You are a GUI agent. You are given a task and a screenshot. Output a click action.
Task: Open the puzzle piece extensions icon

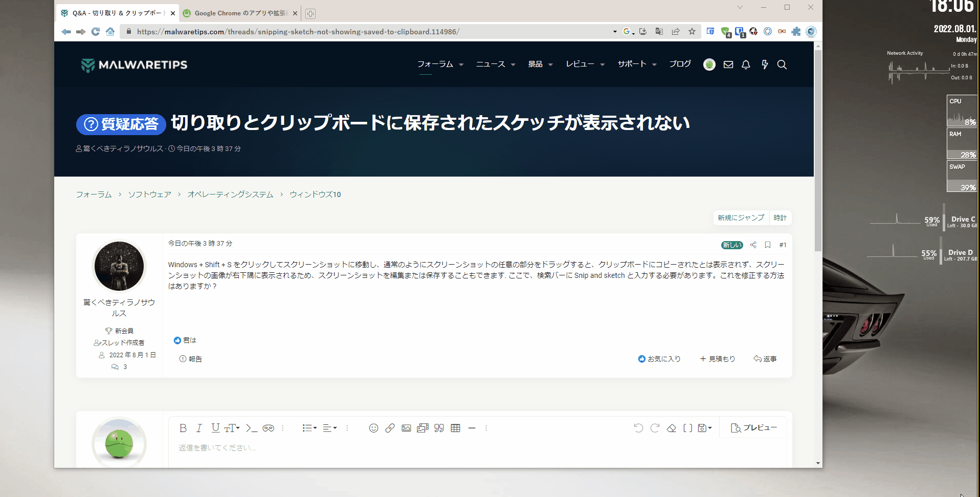(x=796, y=32)
